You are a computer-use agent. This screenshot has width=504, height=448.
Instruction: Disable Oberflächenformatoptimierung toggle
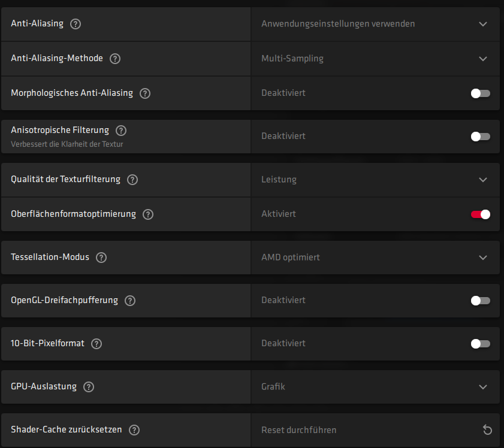pos(480,214)
